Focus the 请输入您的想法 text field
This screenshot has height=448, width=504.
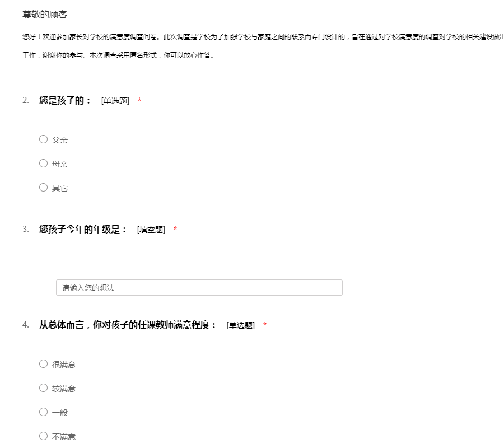point(199,288)
